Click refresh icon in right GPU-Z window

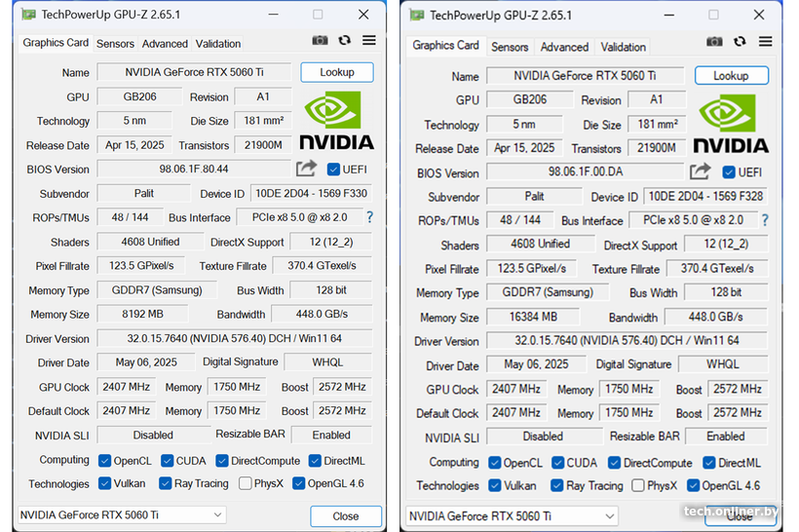[x=740, y=41]
